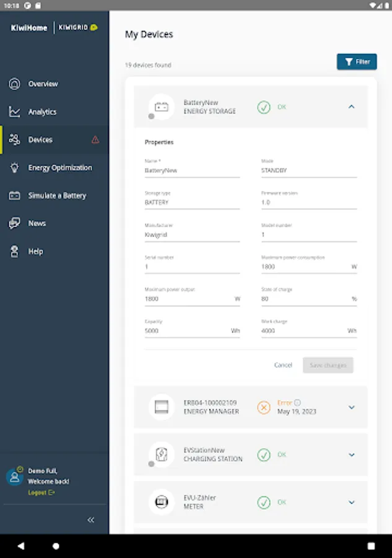Screen dimensions: 392x558
Task: Log out via the Logout link
Action: [x=41, y=492]
